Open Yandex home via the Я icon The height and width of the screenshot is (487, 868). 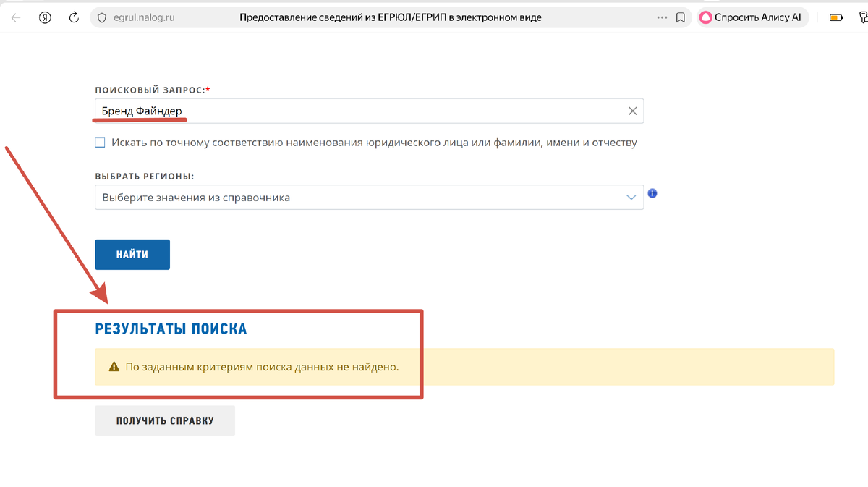[45, 17]
